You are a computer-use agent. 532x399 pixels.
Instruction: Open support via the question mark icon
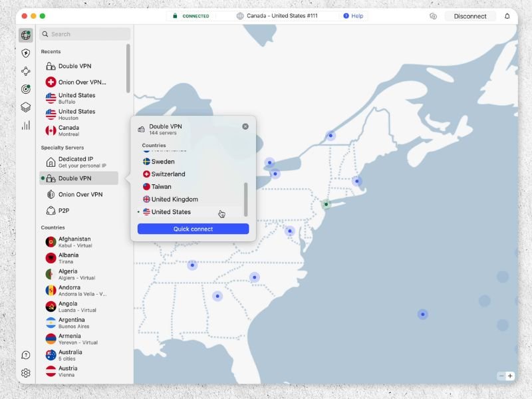click(x=24, y=355)
